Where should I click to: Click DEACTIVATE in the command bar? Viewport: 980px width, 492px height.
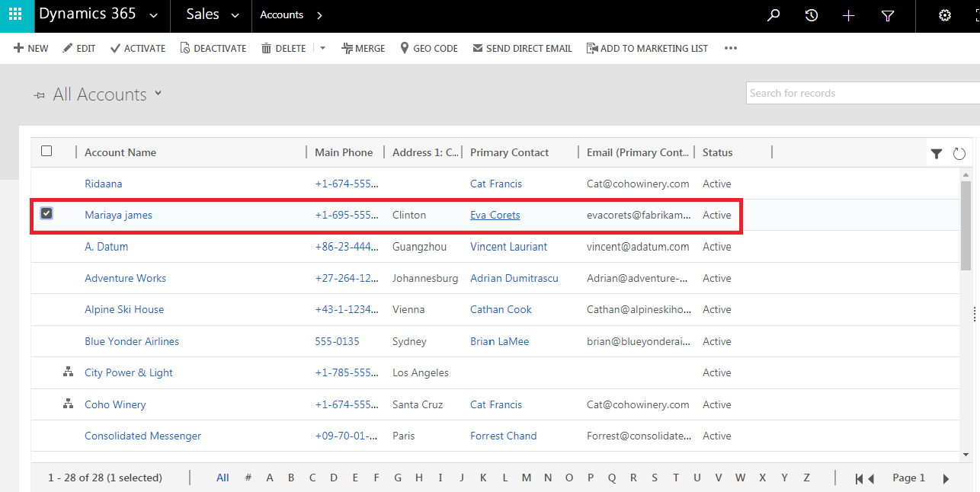pyautogui.click(x=213, y=48)
